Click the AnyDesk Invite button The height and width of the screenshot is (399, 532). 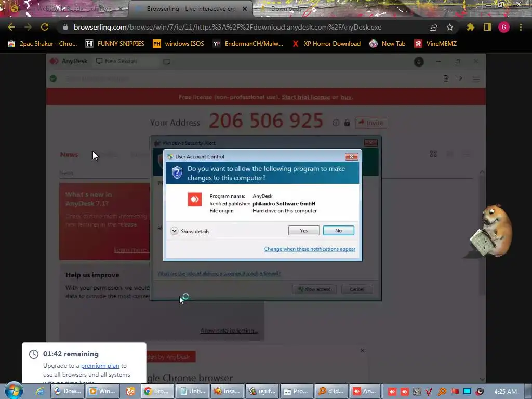[x=371, y=123]
